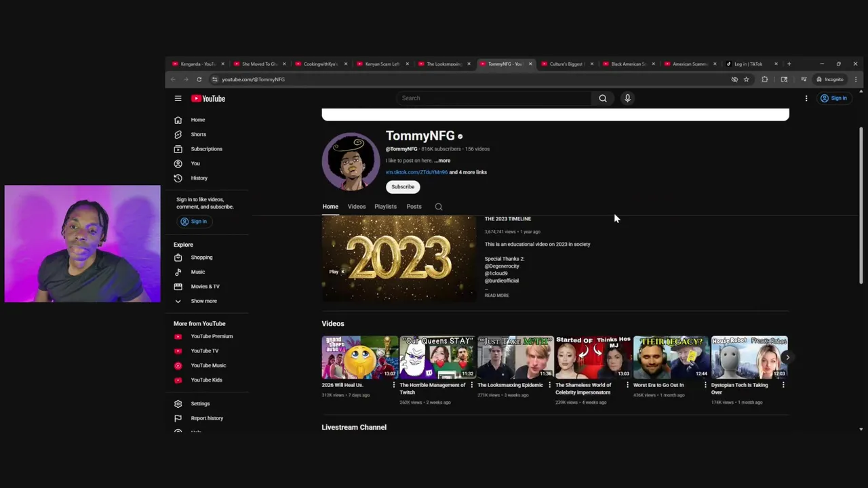Open 'The Horrible Management of Twitch' thumbnail

click(437, 357)
